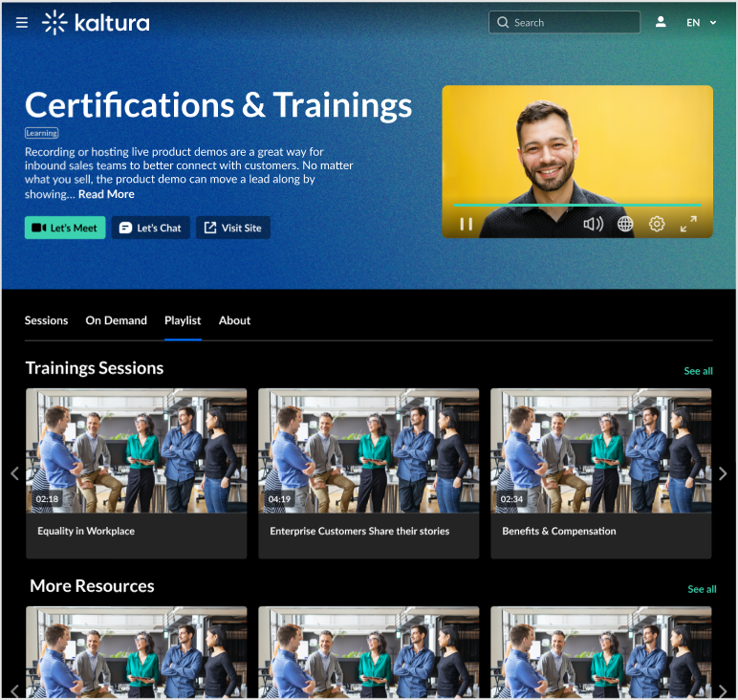This screenshot has height=700, width=738.
Task: Pause the hero video
Action: [466, 224]
